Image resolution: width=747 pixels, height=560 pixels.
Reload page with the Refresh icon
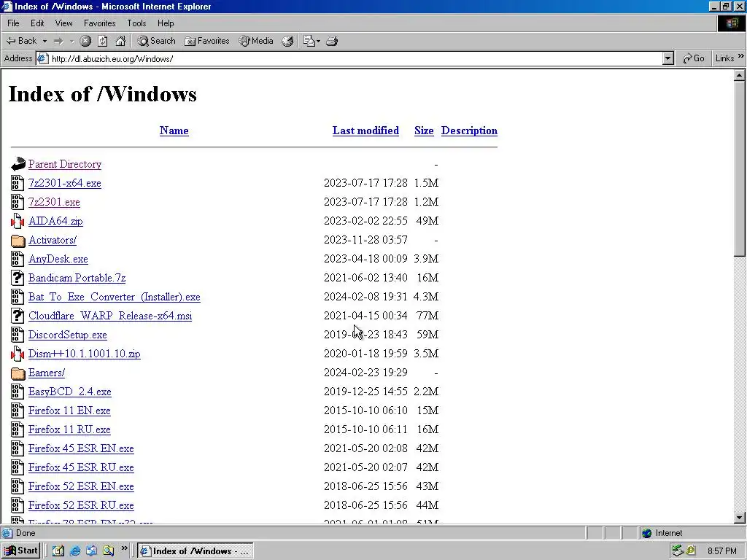tap(103, 41)
